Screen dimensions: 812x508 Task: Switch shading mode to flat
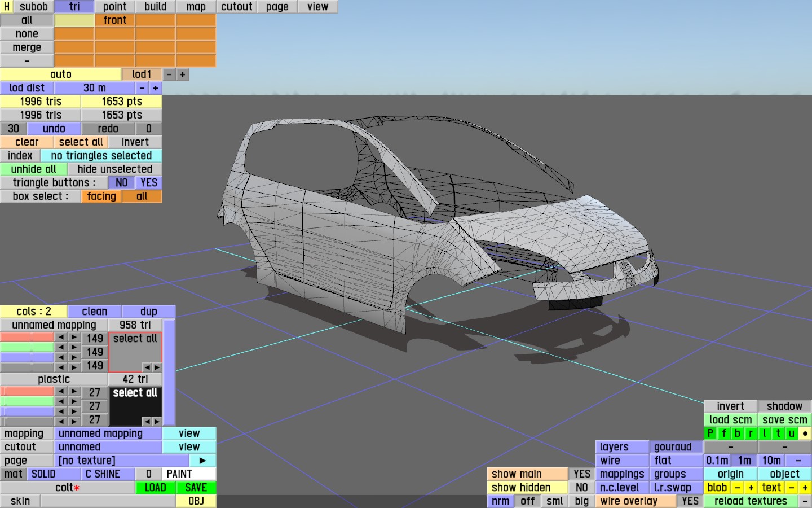pyautogui.click(x=677, y=461)
